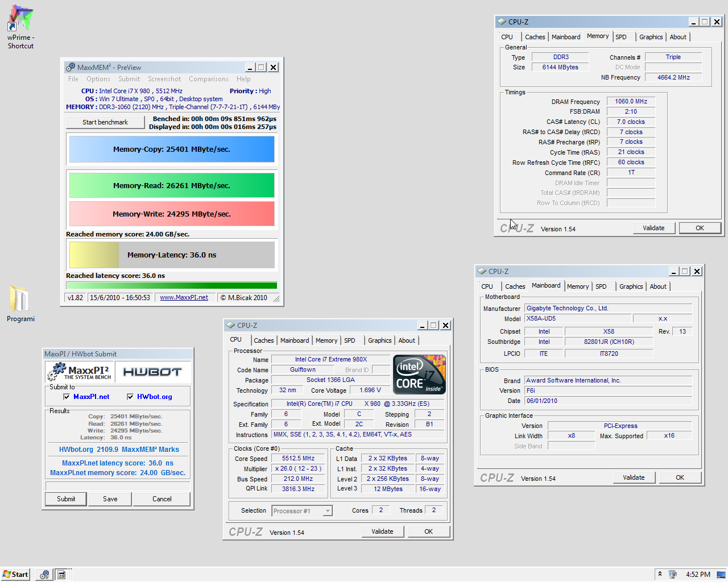Click the red Memory-Write result bar
Viewport: 728px width, 582px height.
[172, 214]
